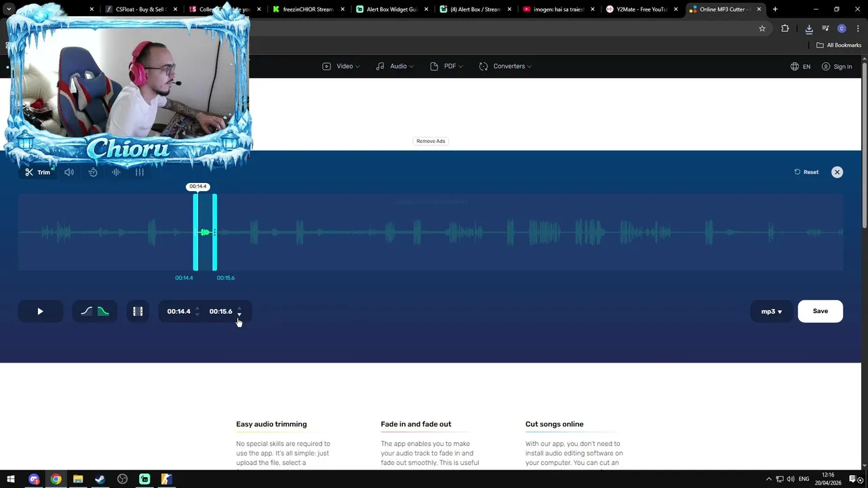The image size is (868, 488).
Task: Open the volume control in system tray
Action: [791, 479]
